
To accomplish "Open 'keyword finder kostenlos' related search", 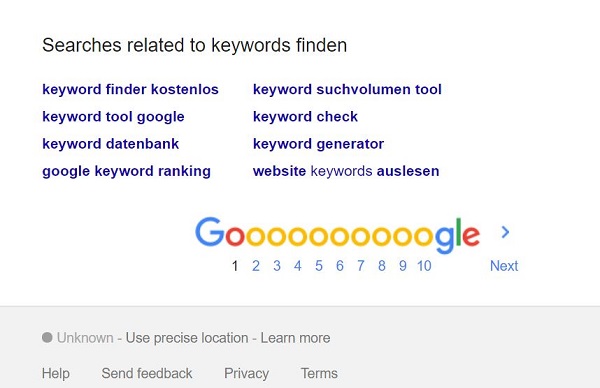I will (130, 90).
